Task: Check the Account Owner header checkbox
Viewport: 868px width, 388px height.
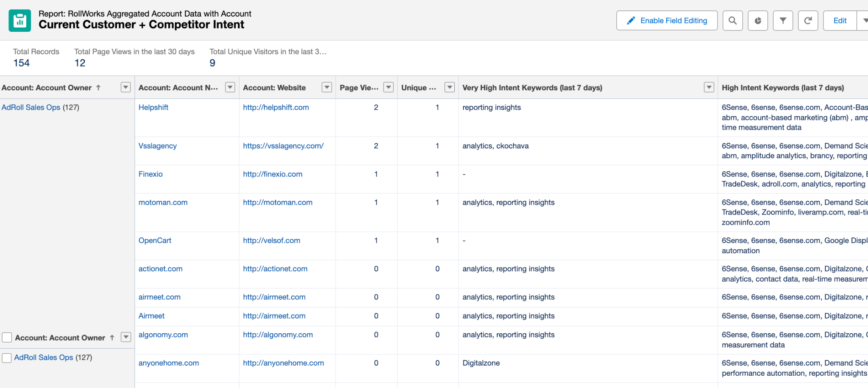Action: [7, 338]
